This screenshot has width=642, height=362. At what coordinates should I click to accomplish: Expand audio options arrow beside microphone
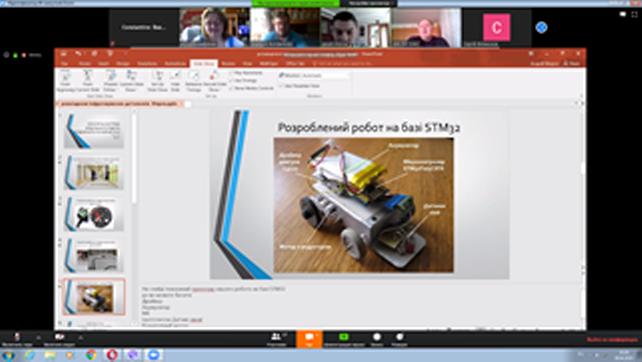(38, 338)
